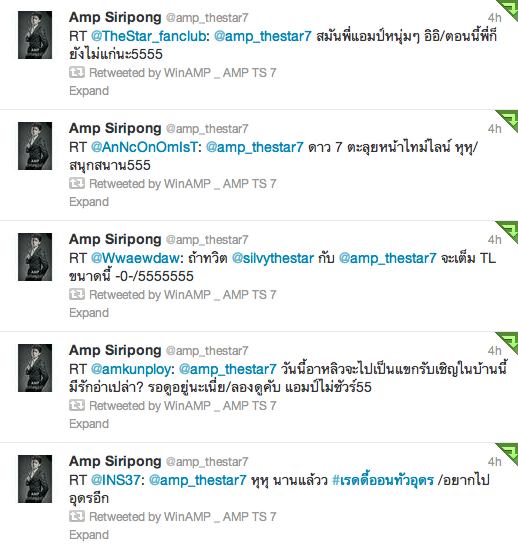Expand the @Wwaewdaw retweet
The width and height of the screenshot is (518, 549).
[89, 313]
